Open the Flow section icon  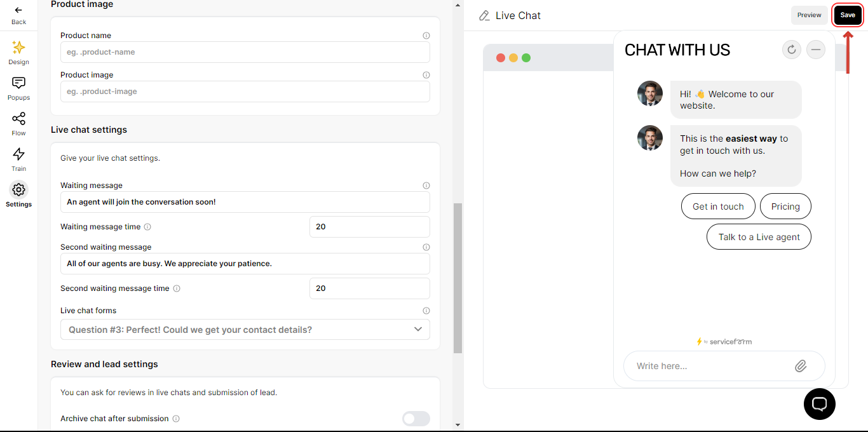click(18, 118)
